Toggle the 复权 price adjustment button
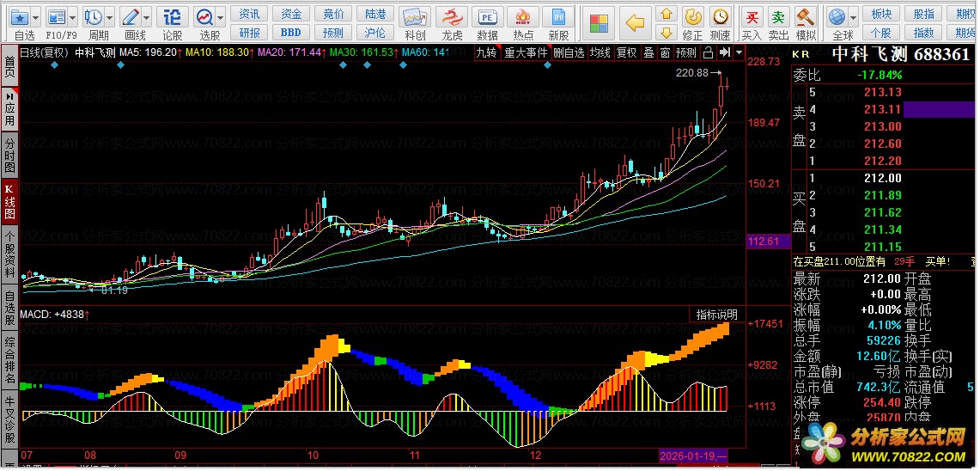The image size is (980, 471). coord(627,52)
